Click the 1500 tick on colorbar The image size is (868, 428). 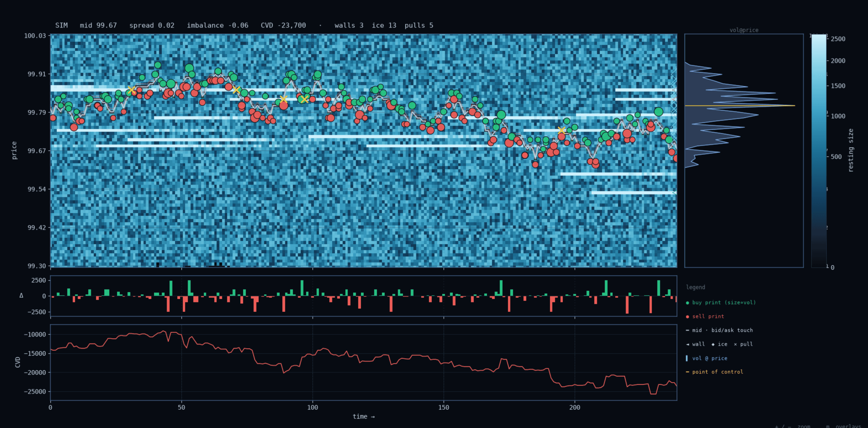[838, 86]
